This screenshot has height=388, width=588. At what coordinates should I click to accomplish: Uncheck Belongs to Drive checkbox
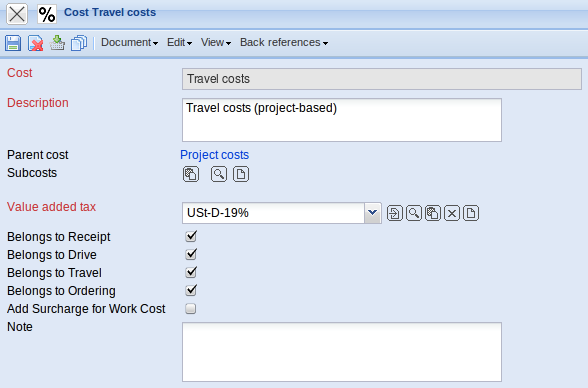coord(191,254)
